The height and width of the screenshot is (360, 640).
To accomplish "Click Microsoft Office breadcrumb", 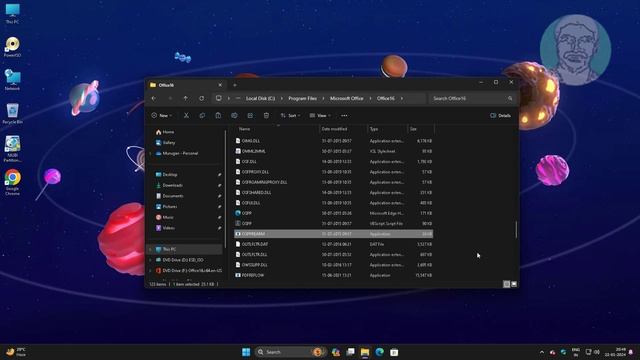I will pyautogui.click(x=347, y=98).
